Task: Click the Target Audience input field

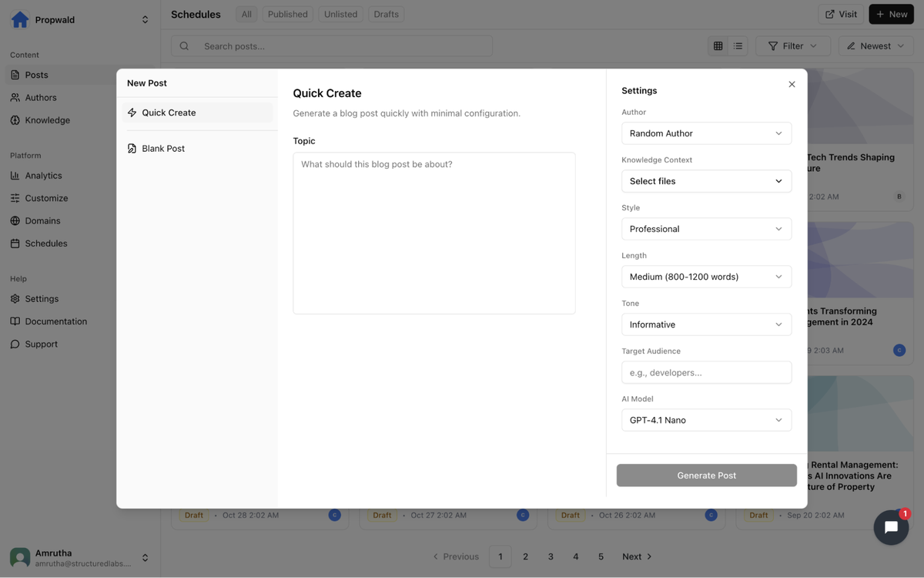Action: (x=706, y=371)
